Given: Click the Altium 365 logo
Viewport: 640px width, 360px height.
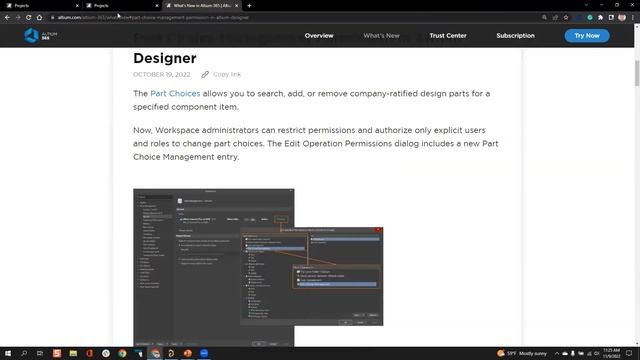Looking at the screenshot, I should click(40, 36).
